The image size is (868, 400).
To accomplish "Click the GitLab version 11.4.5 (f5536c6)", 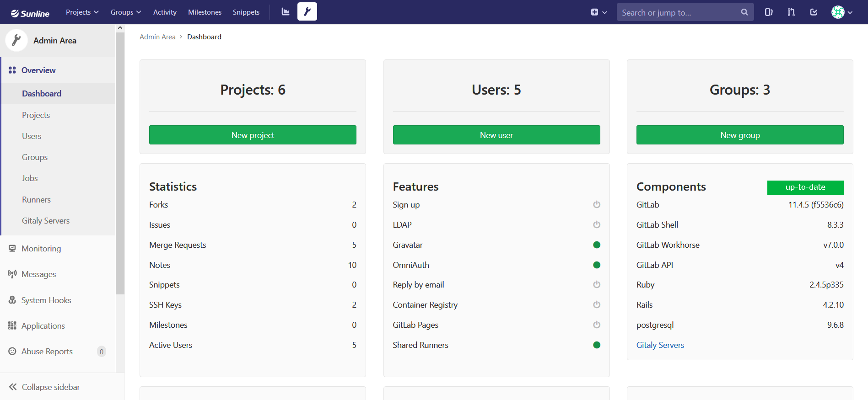I will point(816,205).
